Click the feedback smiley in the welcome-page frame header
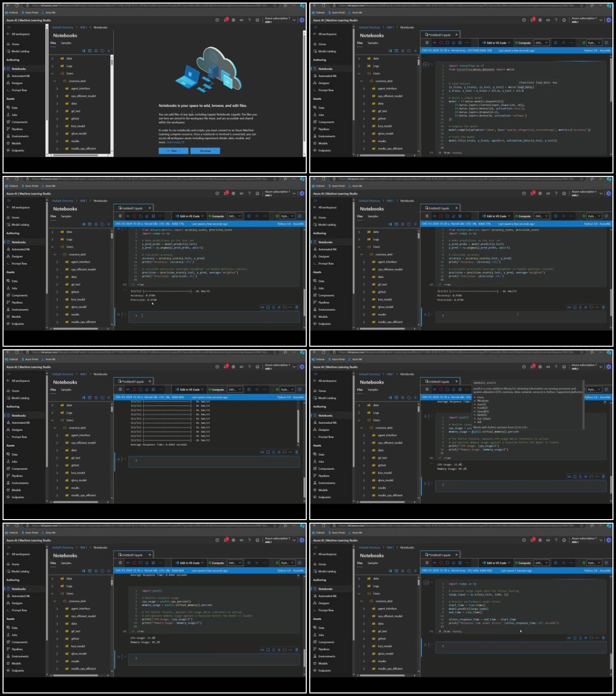This screenshot has height=696, width=616. click(258, 20)
